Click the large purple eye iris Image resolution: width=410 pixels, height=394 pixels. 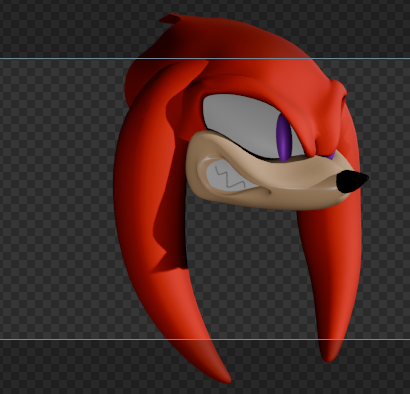pos(284,137)
